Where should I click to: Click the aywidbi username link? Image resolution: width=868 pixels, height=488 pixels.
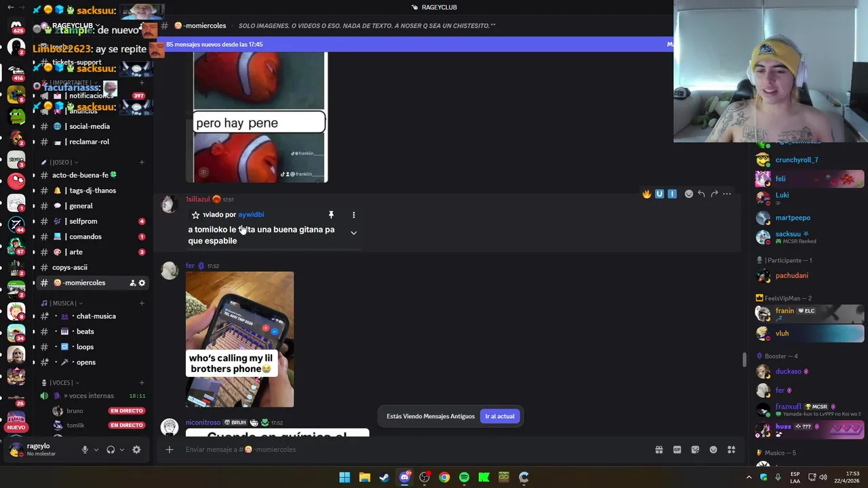point(251,214)
